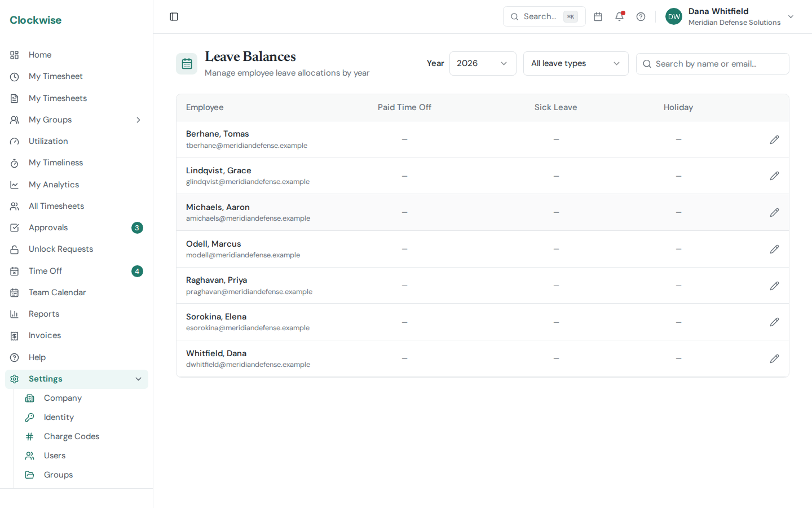Click tberhane@meridiandefense.example email

tap(246, 146)
